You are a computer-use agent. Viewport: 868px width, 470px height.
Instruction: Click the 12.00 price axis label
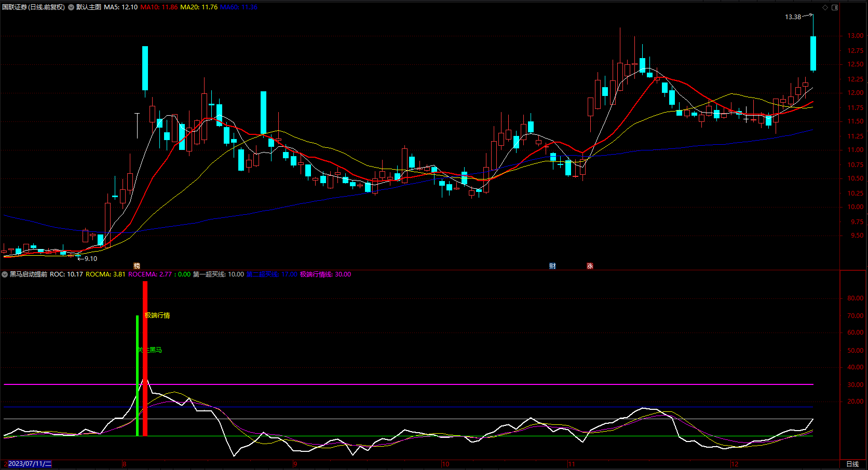click(x=856, y=93)
